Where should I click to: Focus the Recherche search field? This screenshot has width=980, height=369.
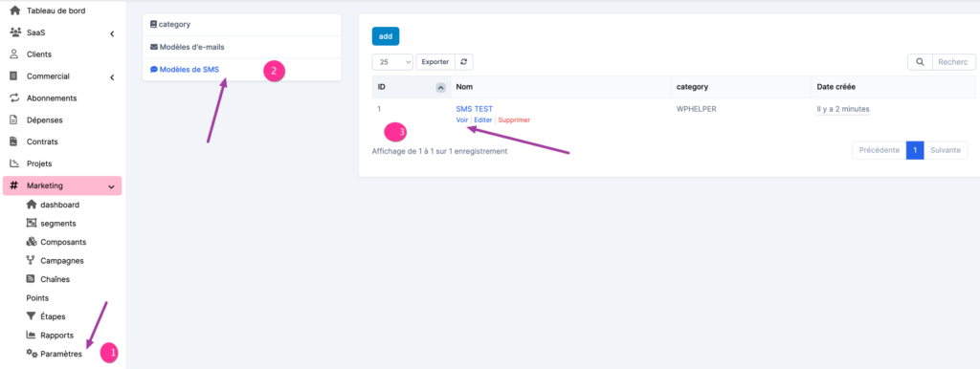click(954, 62)
